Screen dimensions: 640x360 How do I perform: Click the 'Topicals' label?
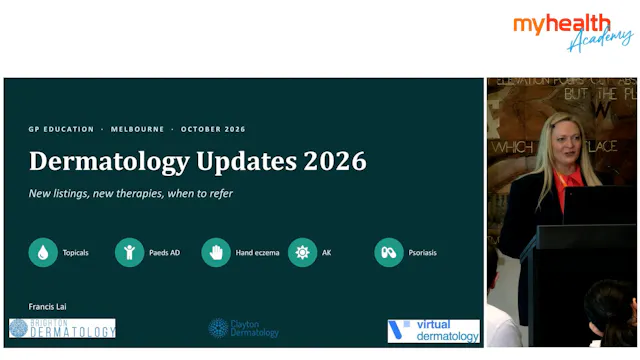click(x=76, y=253)
